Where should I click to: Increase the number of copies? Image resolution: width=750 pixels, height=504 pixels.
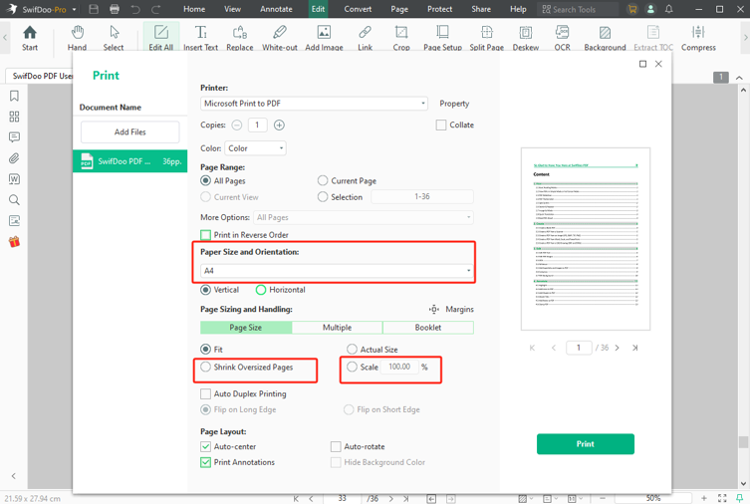click(x=279, y=125)
